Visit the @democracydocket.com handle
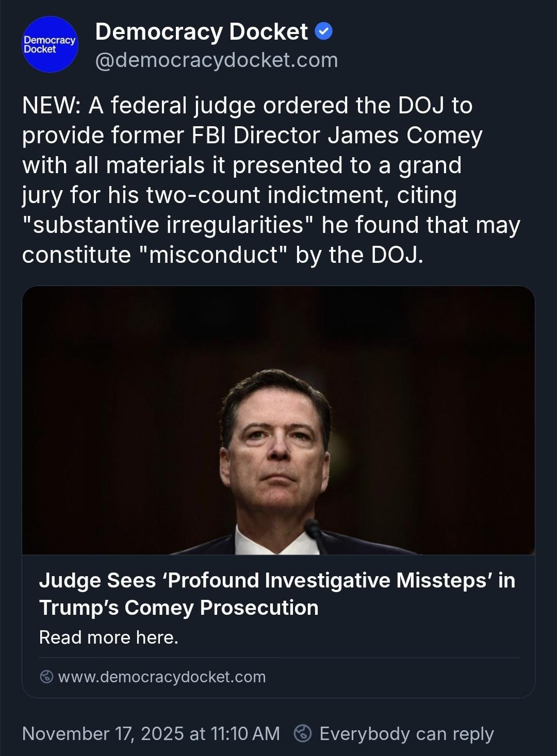Viewport: 557px width, 756px height. point(217,60)
